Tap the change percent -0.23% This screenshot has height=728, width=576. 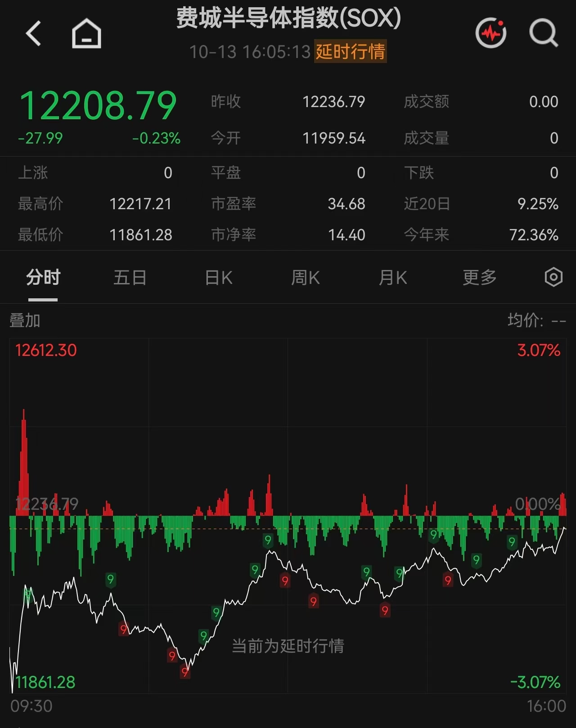(x=156, y=138)
